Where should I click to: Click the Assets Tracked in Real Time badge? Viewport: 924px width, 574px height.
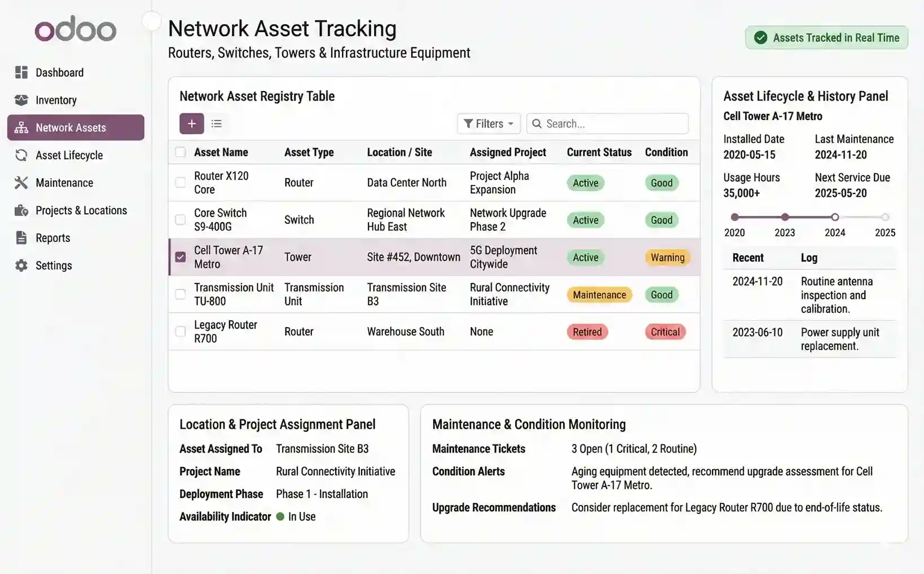[x=826, y=38]
